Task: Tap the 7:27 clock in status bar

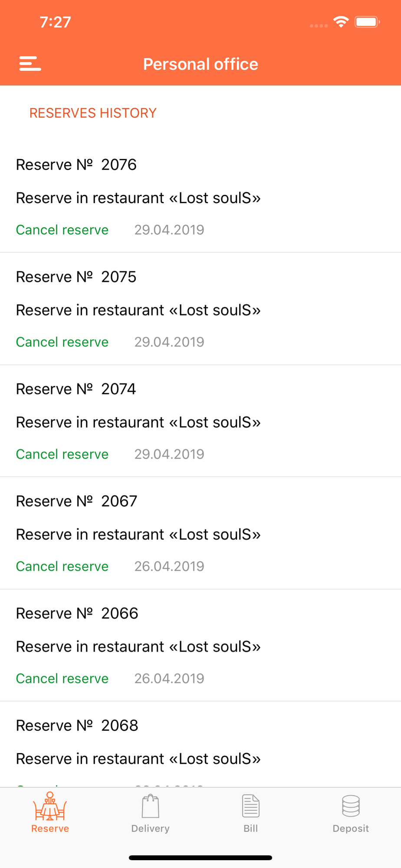Action: (x=55, y=22)
